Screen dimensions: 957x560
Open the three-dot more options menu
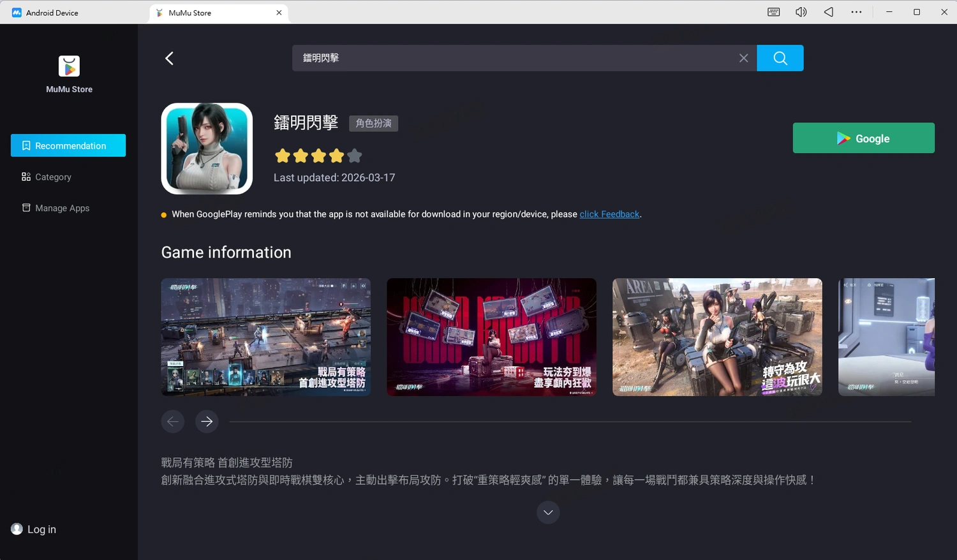pos(856,12)
